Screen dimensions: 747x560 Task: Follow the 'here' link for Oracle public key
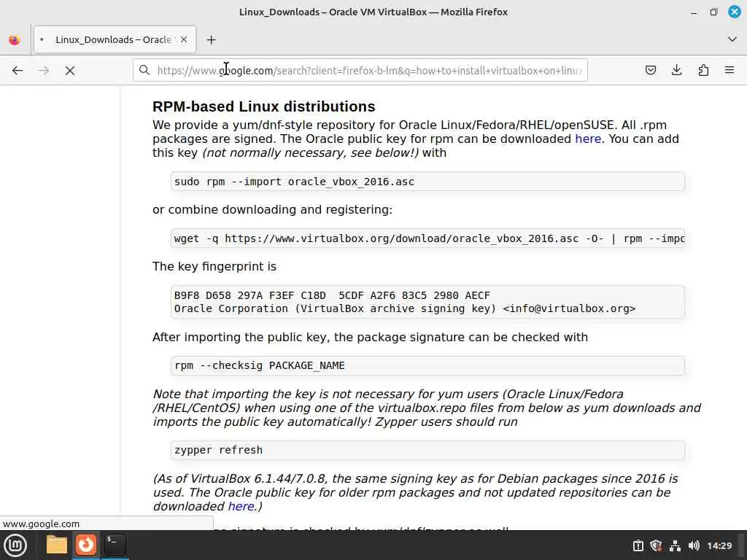tap(588, 139)
